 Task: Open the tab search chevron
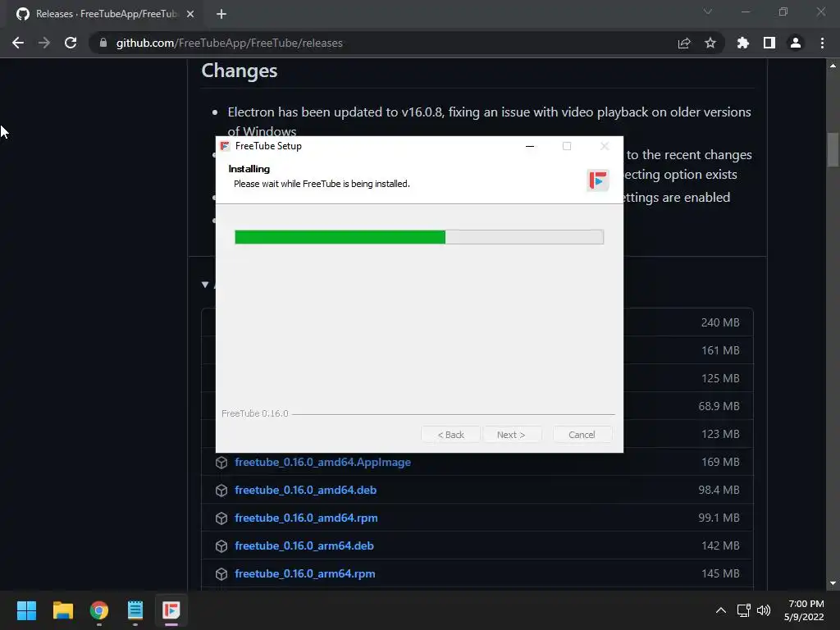[708, 11]
